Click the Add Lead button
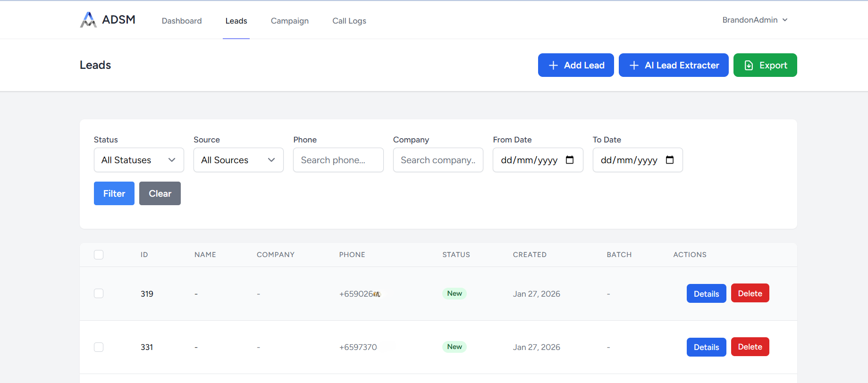This screenshot has height=383, width=868. click(x=576, y=65)
